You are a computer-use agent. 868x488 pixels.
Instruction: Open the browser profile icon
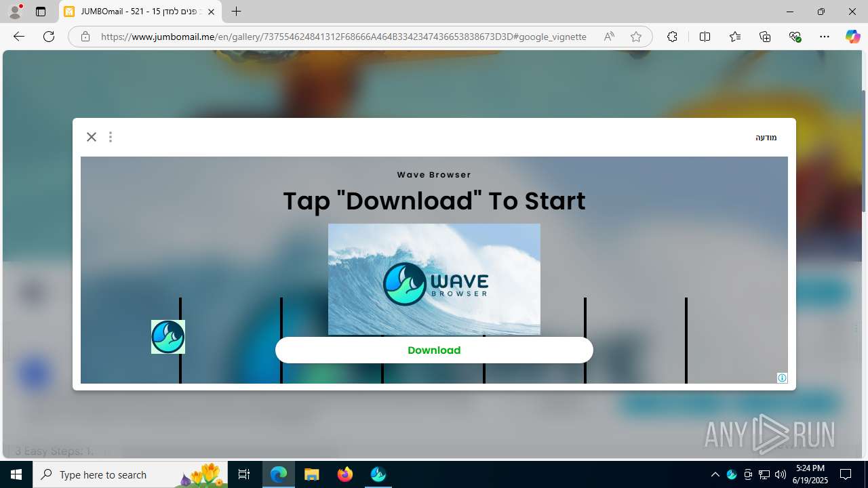pyautogui.click(x=15, y=12)
